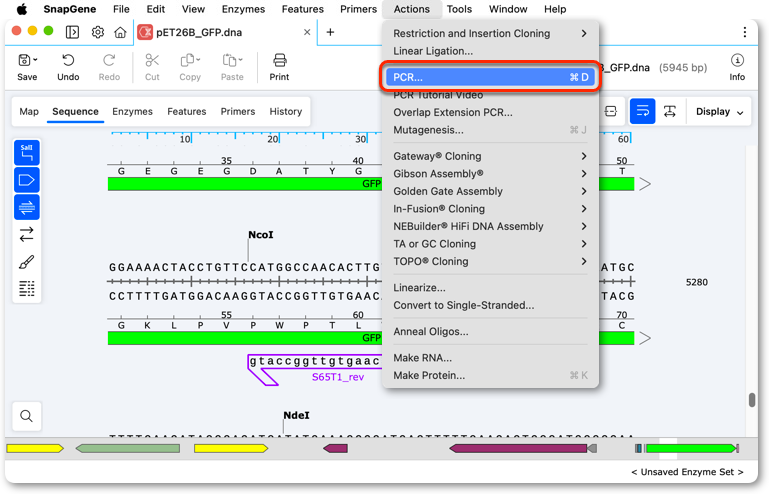Image resolution: width=769 pixels, height=494 pixels.
Task: Expand Golden Gate Assembly submenu
Action: click(490, 191)
